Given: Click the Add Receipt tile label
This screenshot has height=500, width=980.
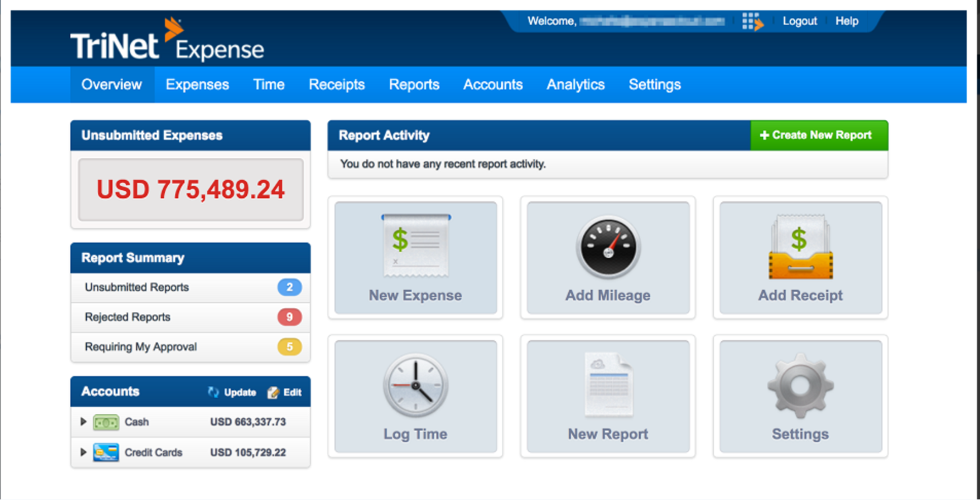Looking at the screenshot, I should coord(801,295).
